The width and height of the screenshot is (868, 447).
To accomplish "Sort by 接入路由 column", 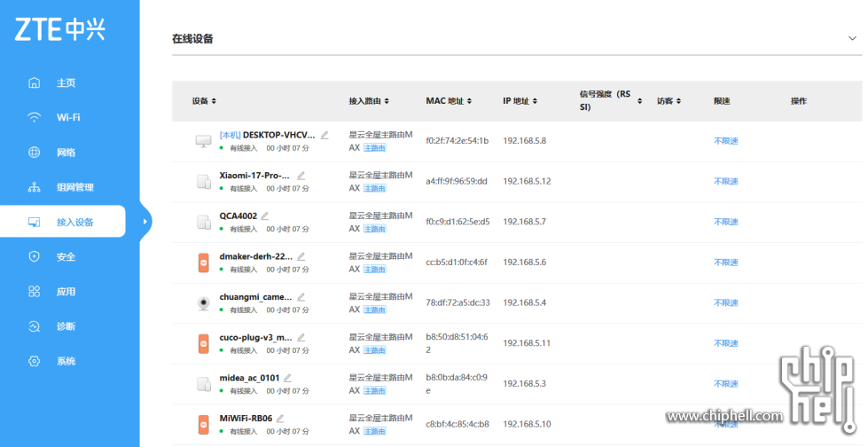I will [x=369, y=102].
